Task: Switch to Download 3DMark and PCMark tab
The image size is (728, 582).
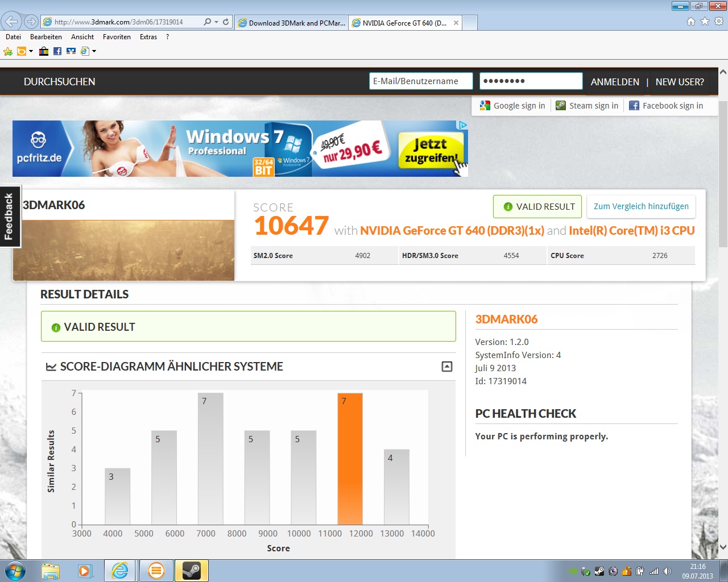Action: click(x=291, y=23)
